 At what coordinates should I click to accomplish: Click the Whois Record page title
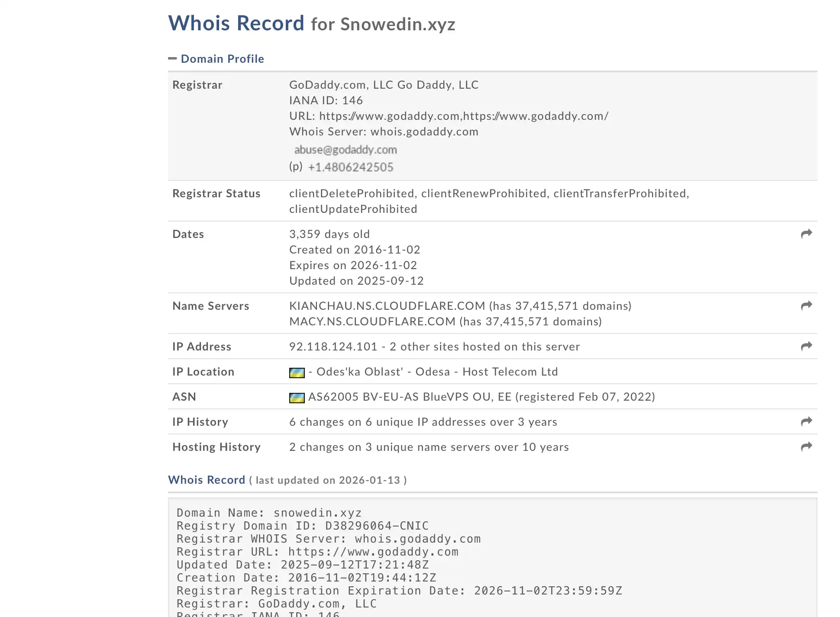[x=236, y=23]
